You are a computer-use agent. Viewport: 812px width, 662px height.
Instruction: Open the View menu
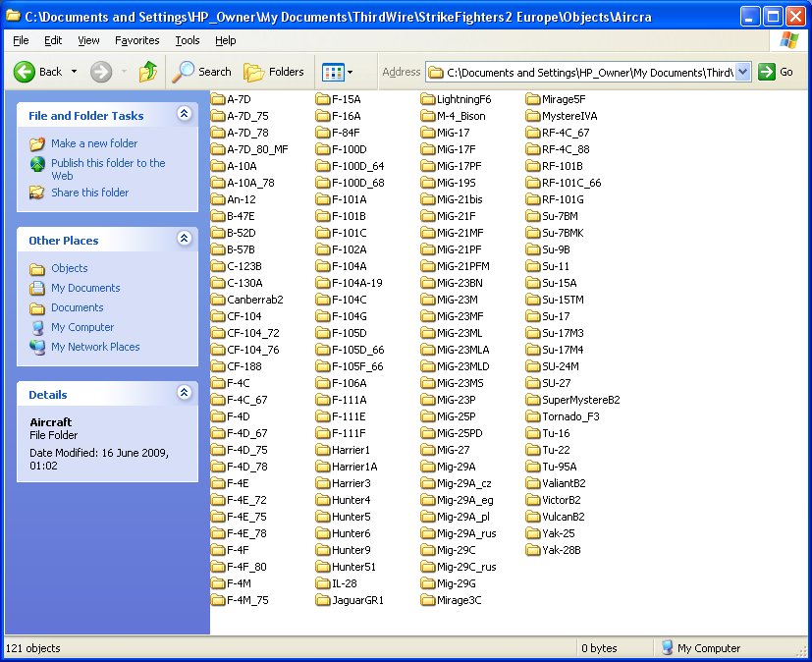[x=88, y=40]
